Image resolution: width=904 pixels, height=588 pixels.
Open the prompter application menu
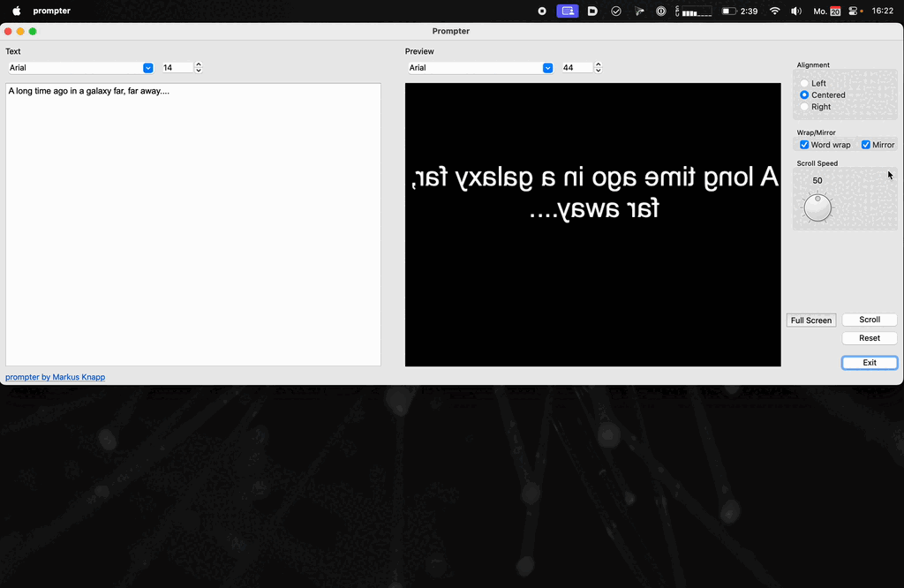52,11
